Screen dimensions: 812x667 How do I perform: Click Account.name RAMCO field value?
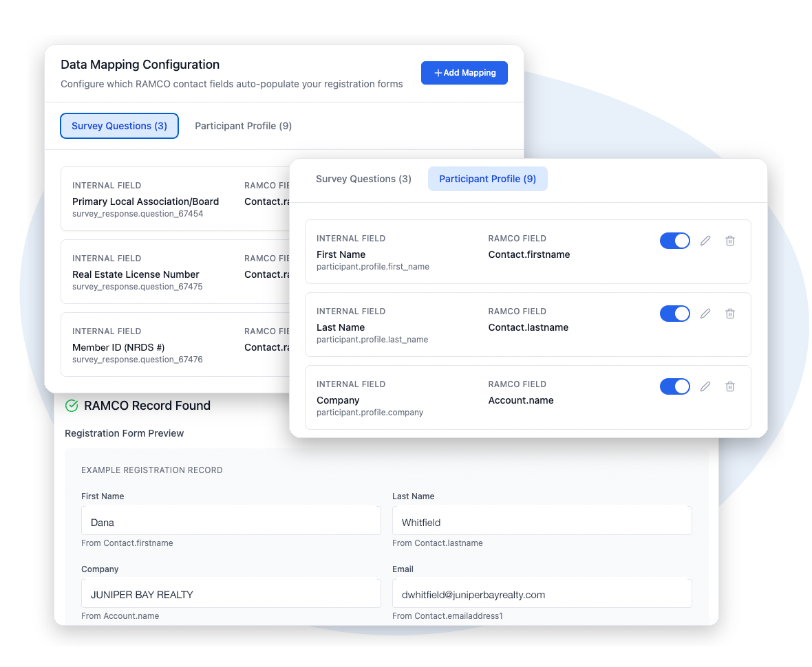coord(520,400)
